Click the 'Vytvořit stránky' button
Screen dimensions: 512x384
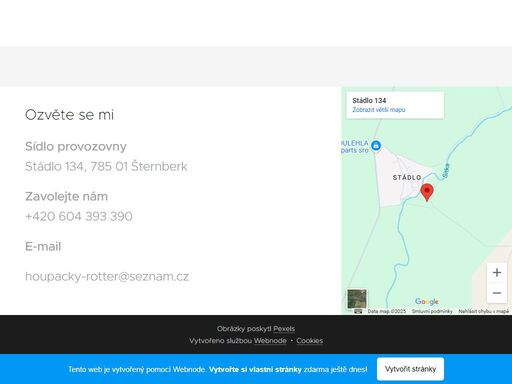point(410,369)
